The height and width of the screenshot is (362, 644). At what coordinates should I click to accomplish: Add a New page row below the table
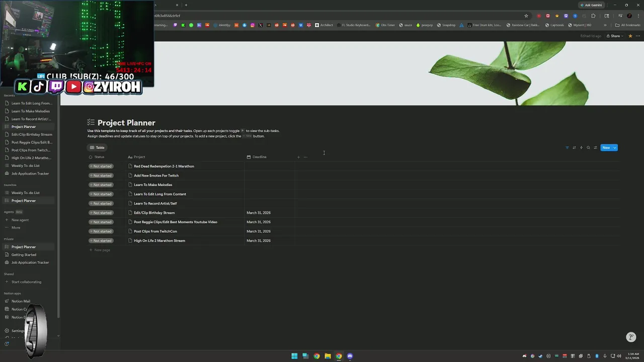click(100, 250)
